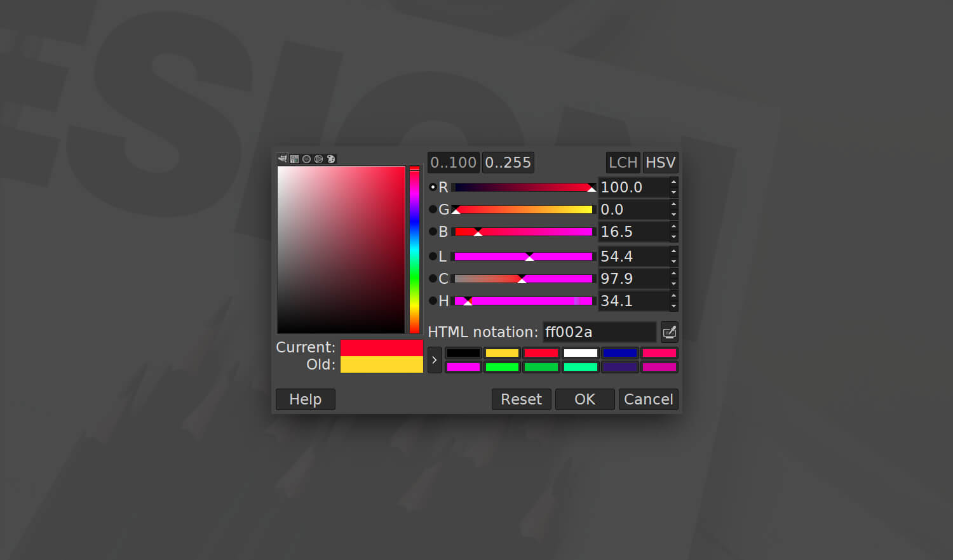Switch to the color Wheel selector tab
This screenshot has width=953, height=560.
click(x=319, y=159)
